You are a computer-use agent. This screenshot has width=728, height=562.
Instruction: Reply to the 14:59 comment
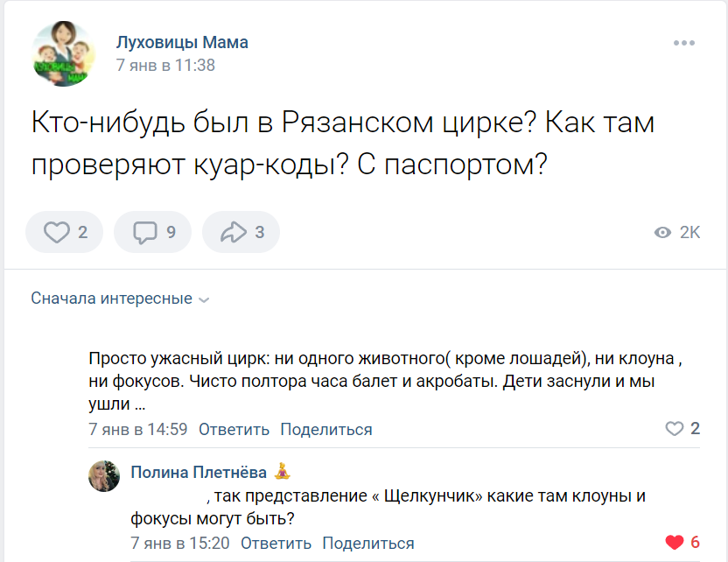click(234, 430)
